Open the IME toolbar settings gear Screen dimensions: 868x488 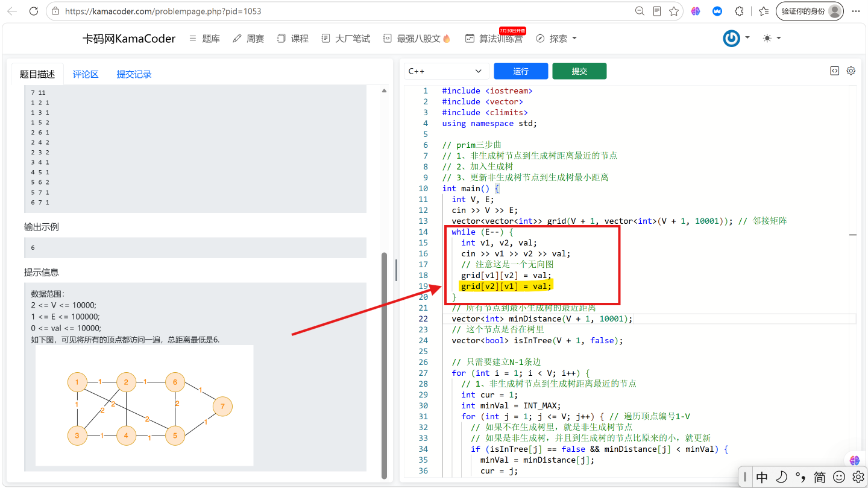(x=858, y=477)
